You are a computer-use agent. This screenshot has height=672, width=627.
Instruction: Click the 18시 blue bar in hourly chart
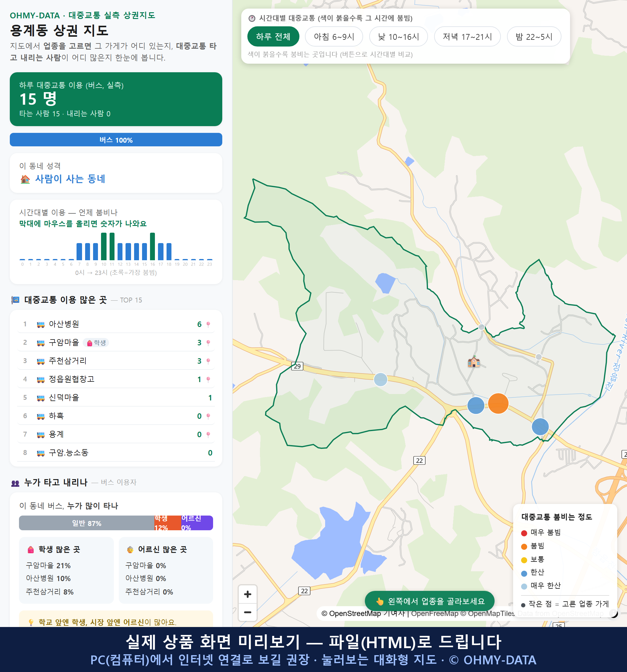pyautogui.click(x=169, y=251)
